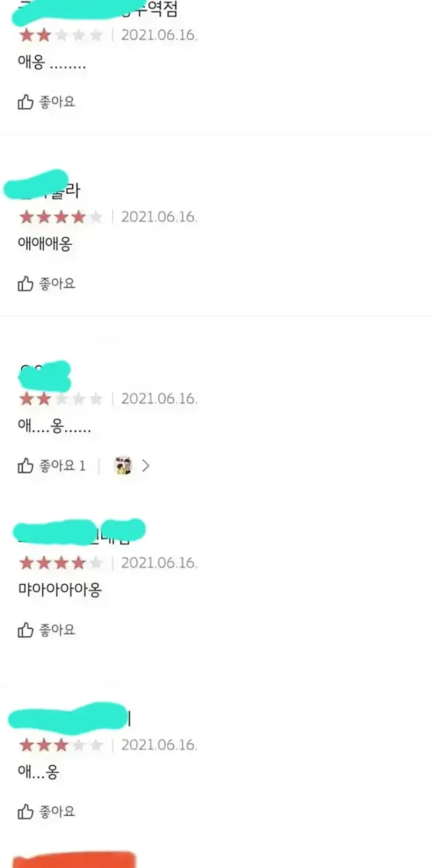Like the "먀아아아아옹" review via its thumbs-up icon
Viewport: 434px width, 868px height.
coord(25,630)
